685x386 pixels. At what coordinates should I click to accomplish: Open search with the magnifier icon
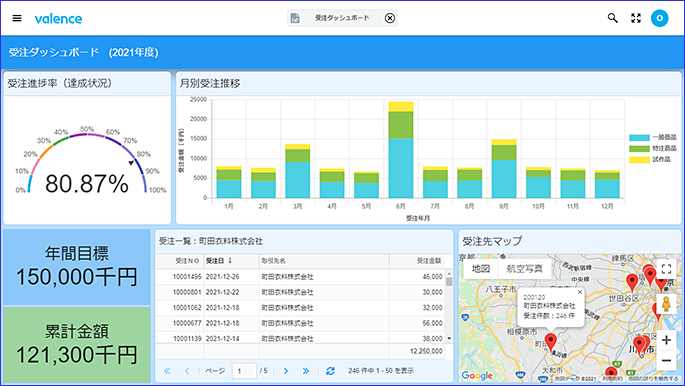[612, 18]
